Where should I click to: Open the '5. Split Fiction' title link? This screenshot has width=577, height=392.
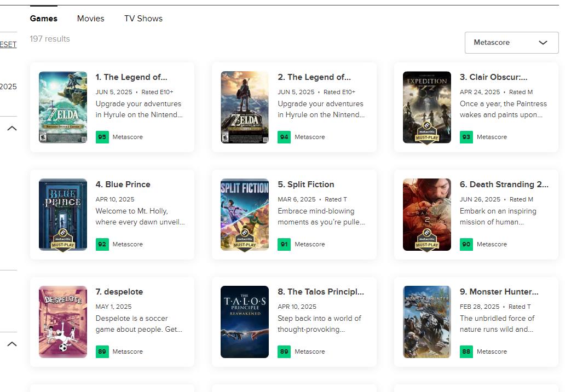(x=305, y=185)
